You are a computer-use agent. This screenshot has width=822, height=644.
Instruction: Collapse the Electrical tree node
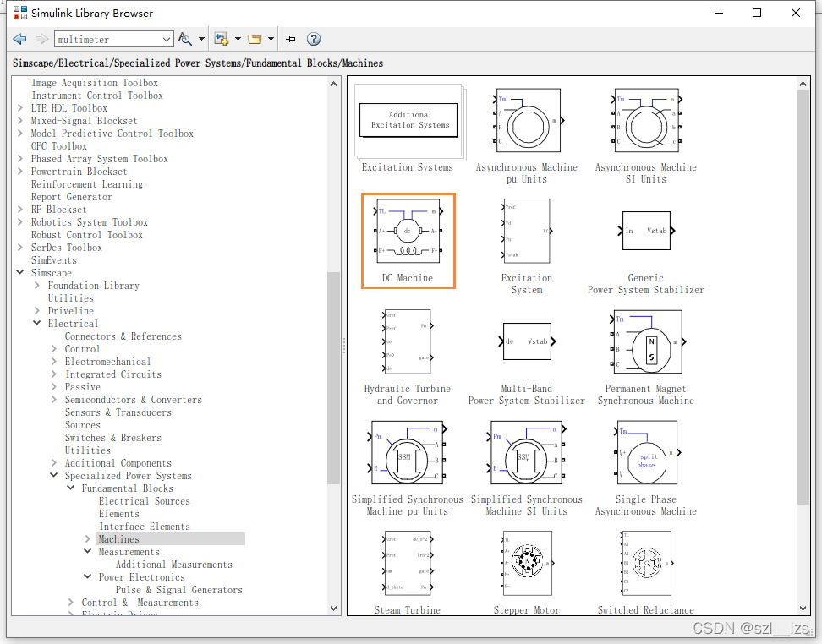36,324
